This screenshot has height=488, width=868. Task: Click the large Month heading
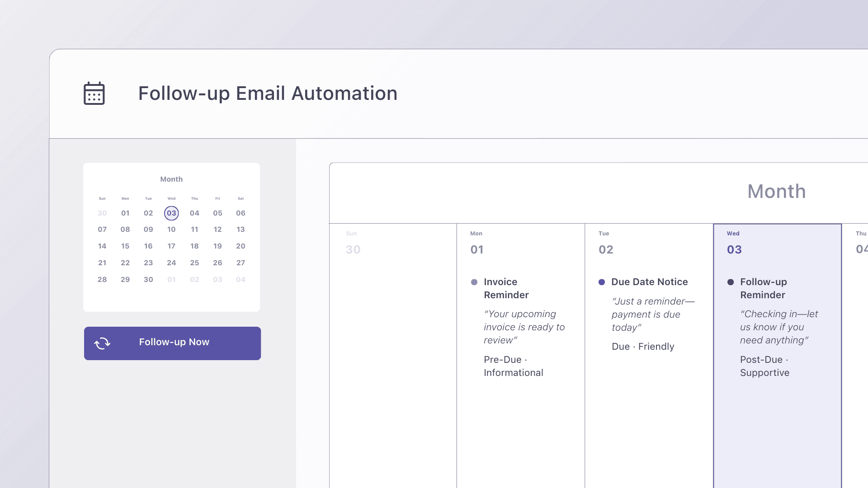(x=776, y=192)
